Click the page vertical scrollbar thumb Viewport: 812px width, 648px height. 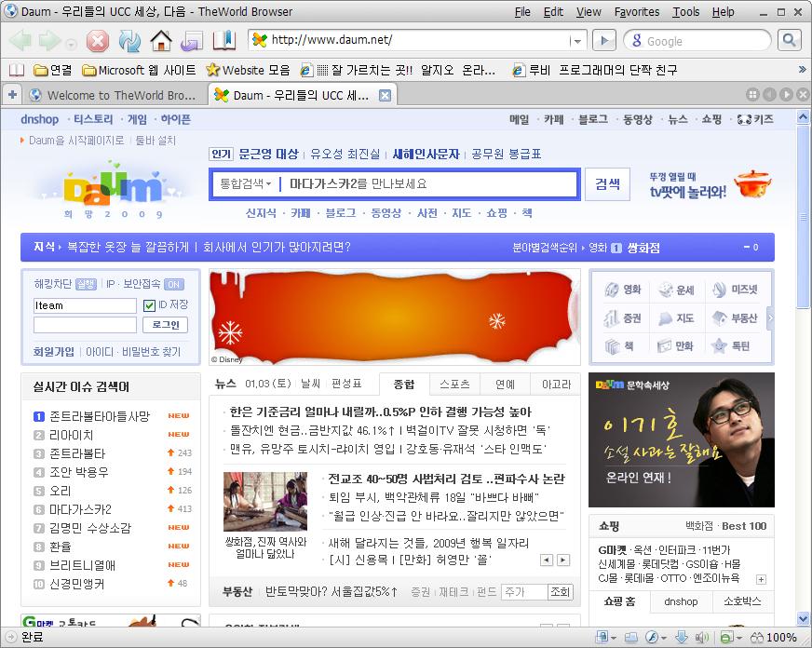click(803, 217)
